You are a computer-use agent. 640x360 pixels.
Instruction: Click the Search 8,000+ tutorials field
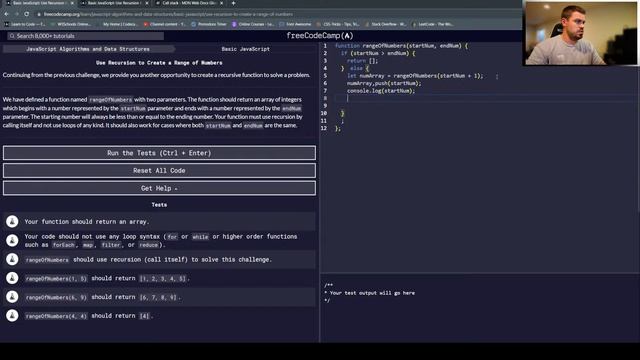[x=85, y=36]
